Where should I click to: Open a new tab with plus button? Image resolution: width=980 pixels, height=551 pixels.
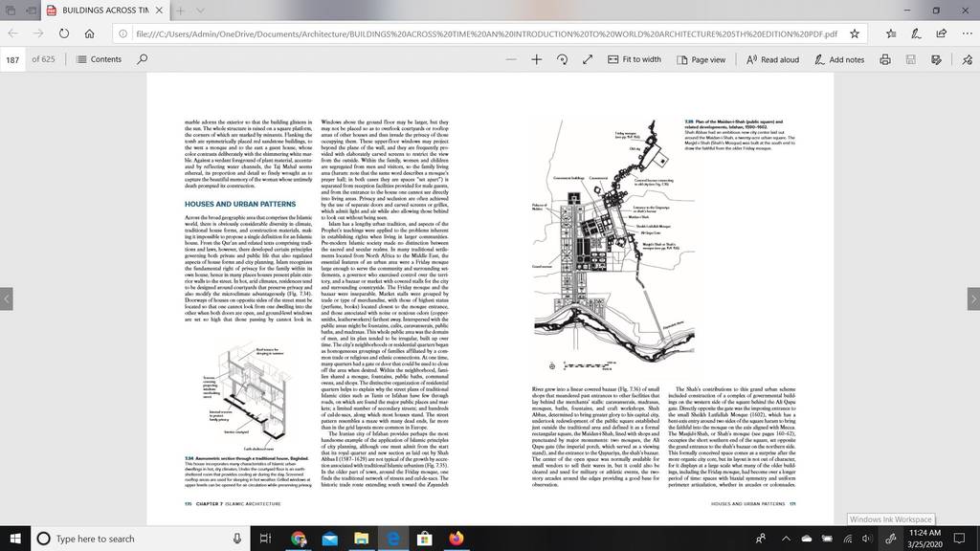click(180, 11)
